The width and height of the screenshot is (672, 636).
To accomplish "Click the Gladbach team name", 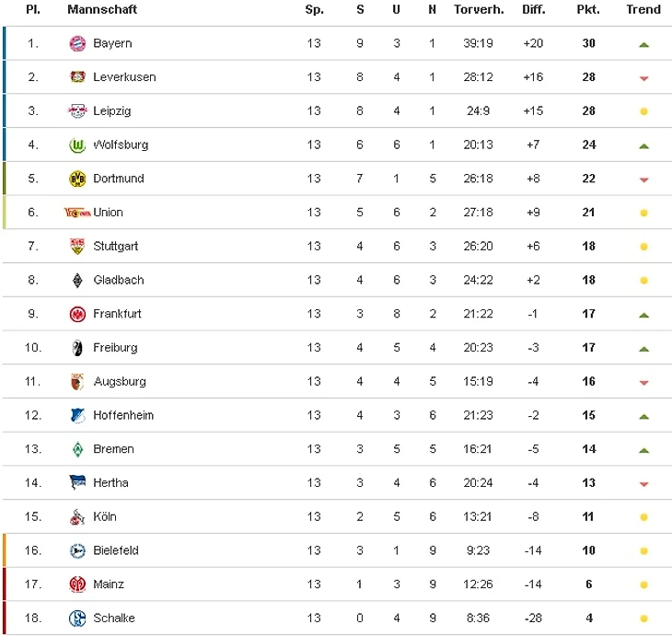I will tap(119, 280).
